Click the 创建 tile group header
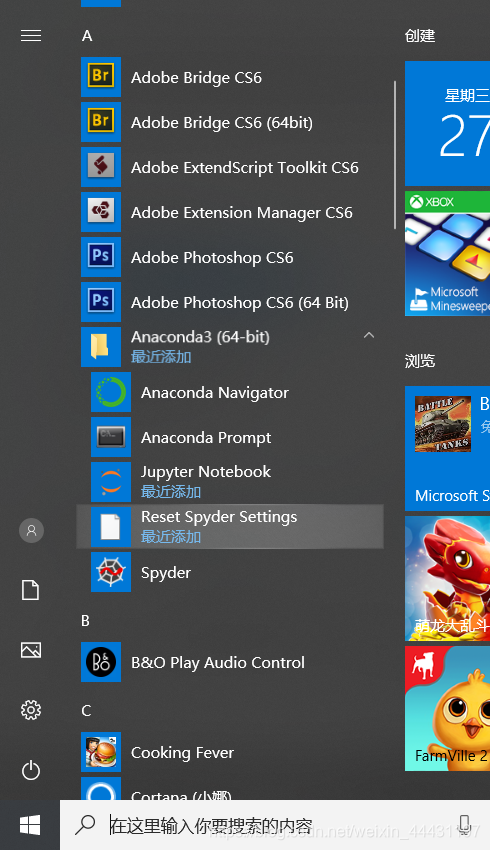Screen dimensions: 490x850 (x=420, y=36)
